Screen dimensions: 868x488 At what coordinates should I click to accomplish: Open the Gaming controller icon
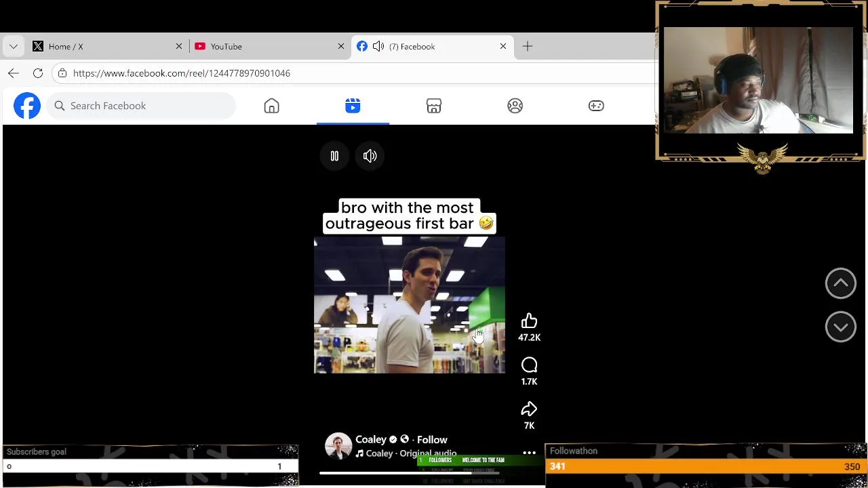[596, 106]
